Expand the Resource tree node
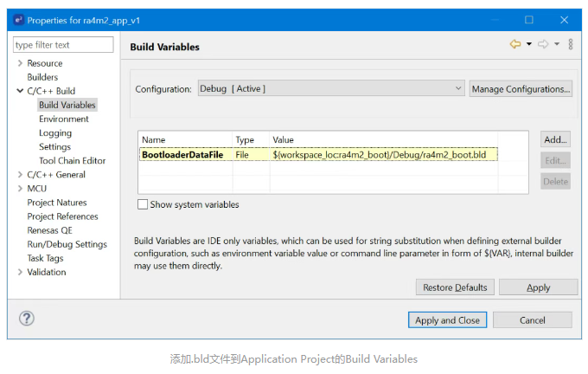 pyautogui.click(x=20, y=63)
